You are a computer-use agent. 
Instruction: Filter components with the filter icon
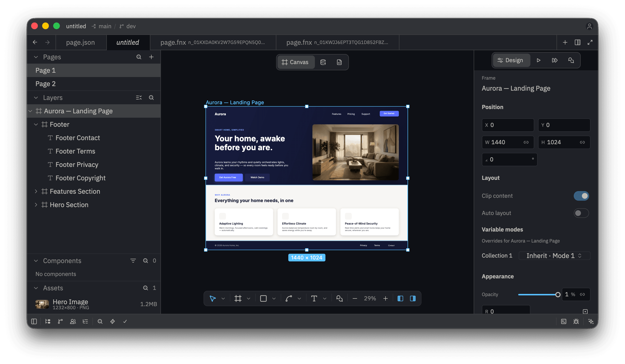133,260
